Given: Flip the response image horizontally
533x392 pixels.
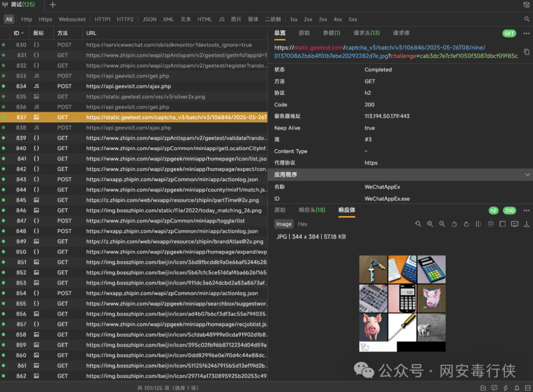Looking at the screenshot, I should (478, 224).
